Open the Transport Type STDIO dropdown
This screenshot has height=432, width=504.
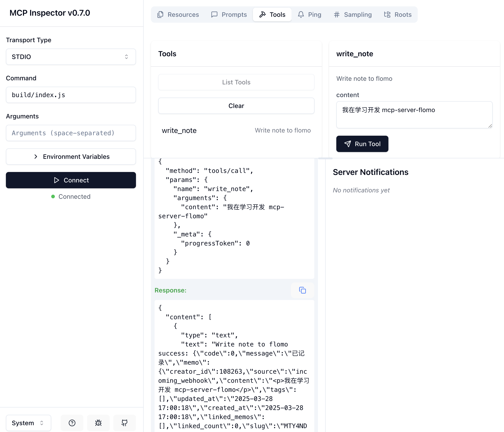point(71,57)
